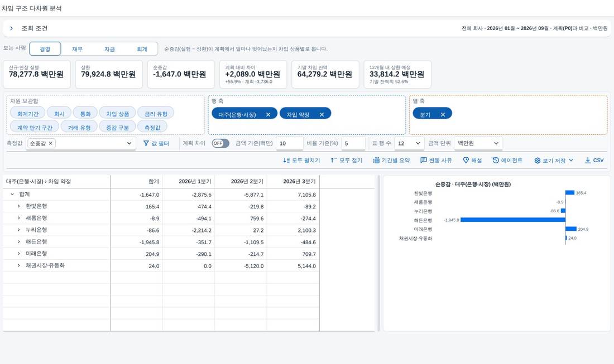Click the 기말 차입 잔액 KPI card
614x364 pixels.
(x=325, y=74)
